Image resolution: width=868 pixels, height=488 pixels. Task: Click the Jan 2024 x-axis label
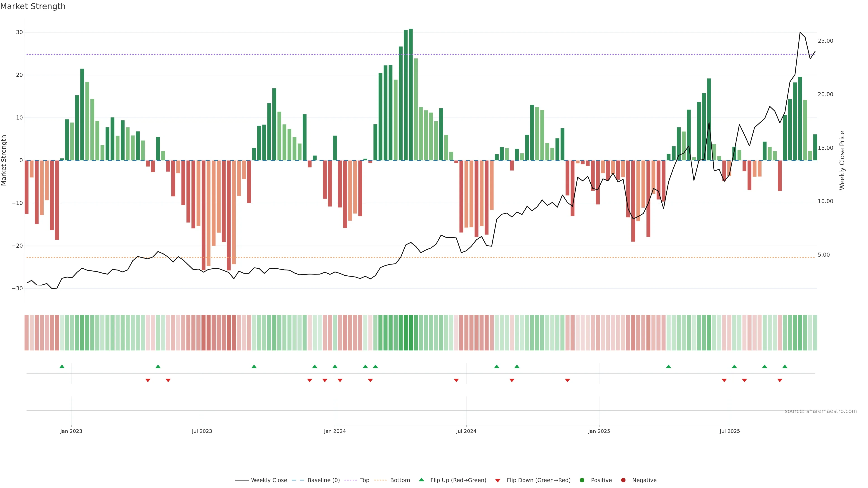click(335, 431)
